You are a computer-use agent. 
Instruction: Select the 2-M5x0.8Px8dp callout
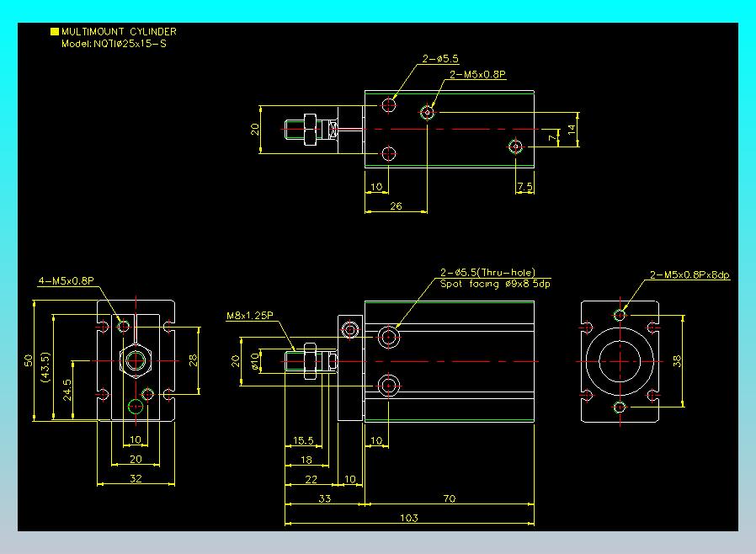click(689, 274)
